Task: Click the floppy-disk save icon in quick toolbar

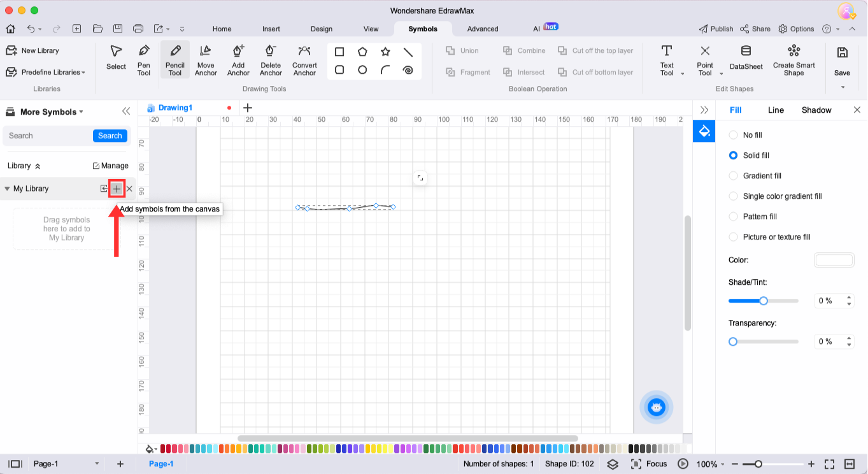Action: [118, 29]
